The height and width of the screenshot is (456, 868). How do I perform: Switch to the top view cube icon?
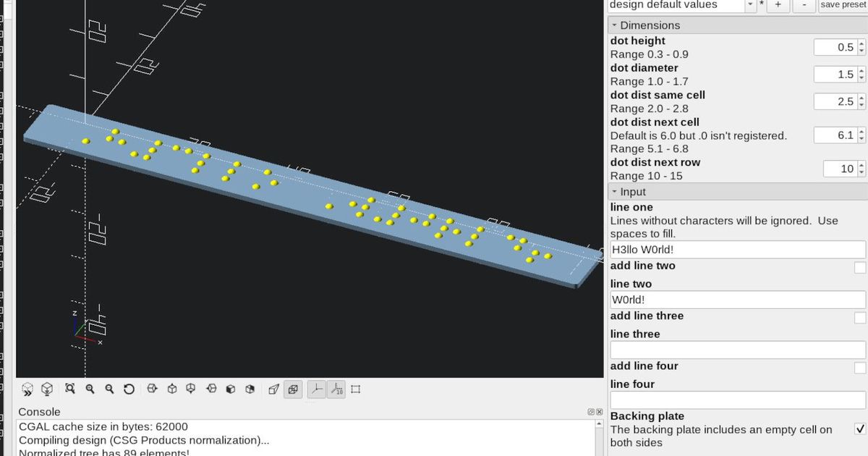pos(171,389)
